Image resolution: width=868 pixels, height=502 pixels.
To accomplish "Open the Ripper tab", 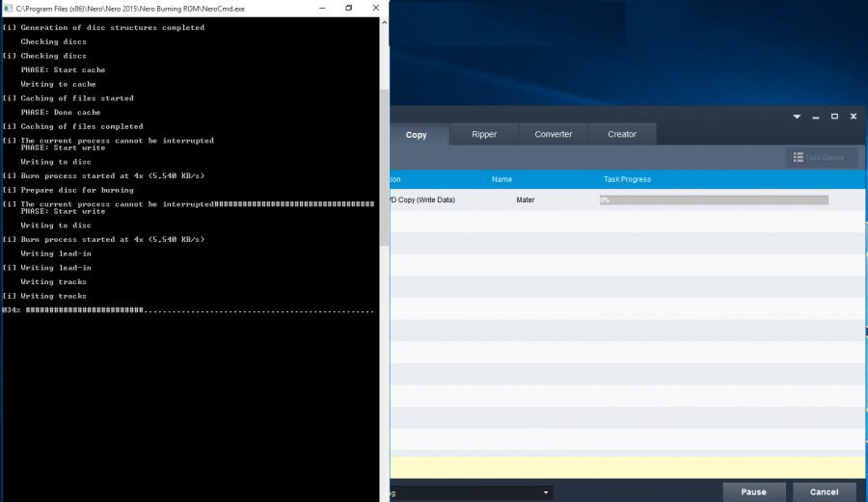I will click(484, 135).
